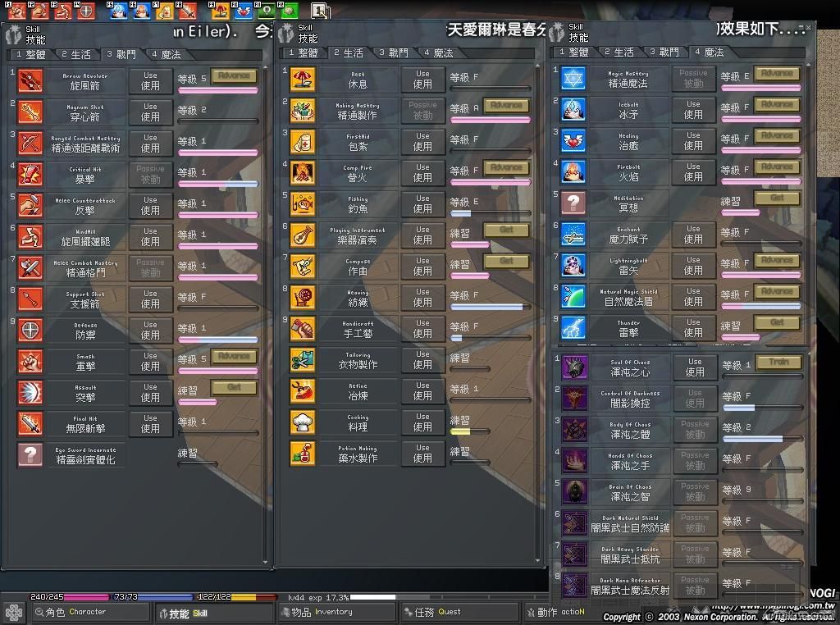
Task: Click the Arrow Revolver skill icon
Action: point(30,81)
